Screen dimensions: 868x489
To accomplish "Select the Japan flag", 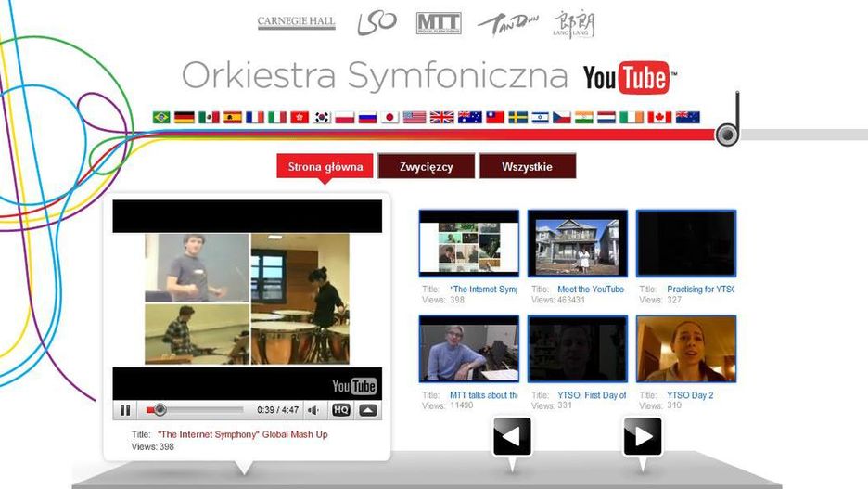I will click(x=389, y=117).
